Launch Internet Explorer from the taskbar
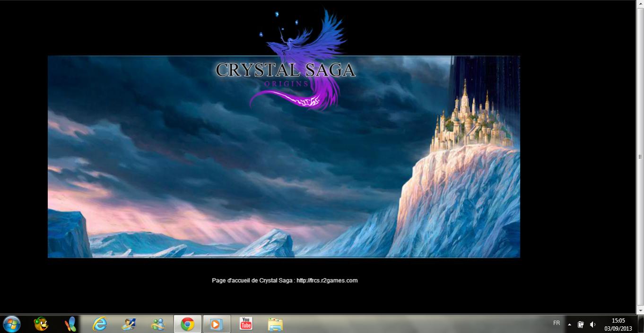 tap(100, 324)
